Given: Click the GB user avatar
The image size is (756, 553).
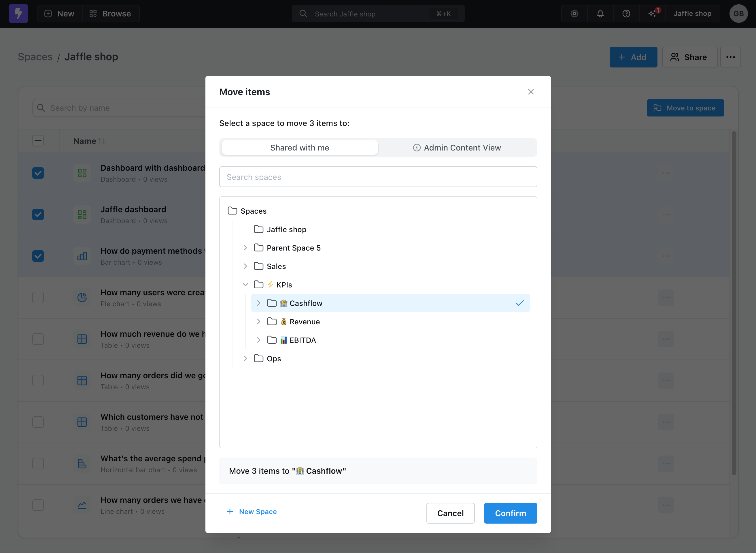Looking at the screenshot, I should (738, 13).
